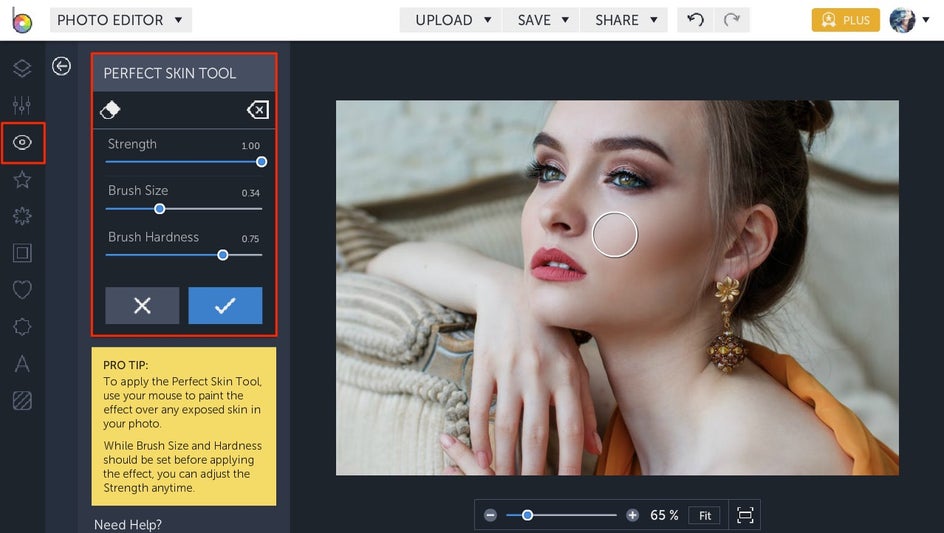
Task: Open the Graphics heart icon
Action: tap(22, 290)
